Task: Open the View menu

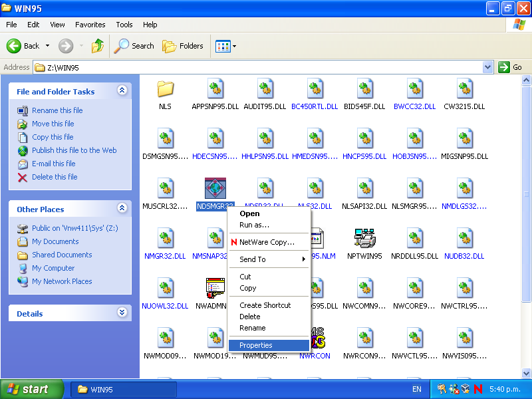Action: click(57, 25)
